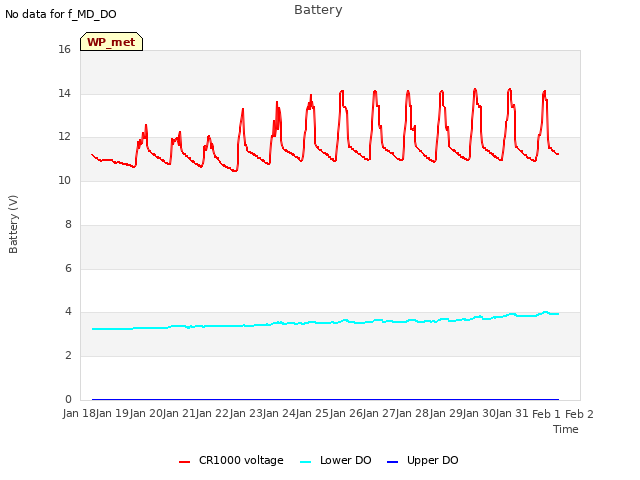Image resolution: width=640 pixels, height=480 pixels.
Task: Click the cyan Lower DO legend swatch
Action: click(305, 462)
